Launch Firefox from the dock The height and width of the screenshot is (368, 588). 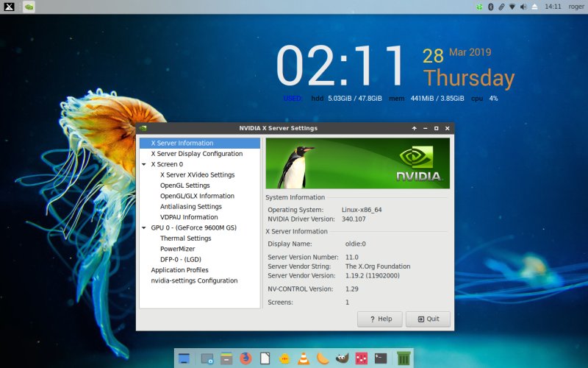pos(245,358)
